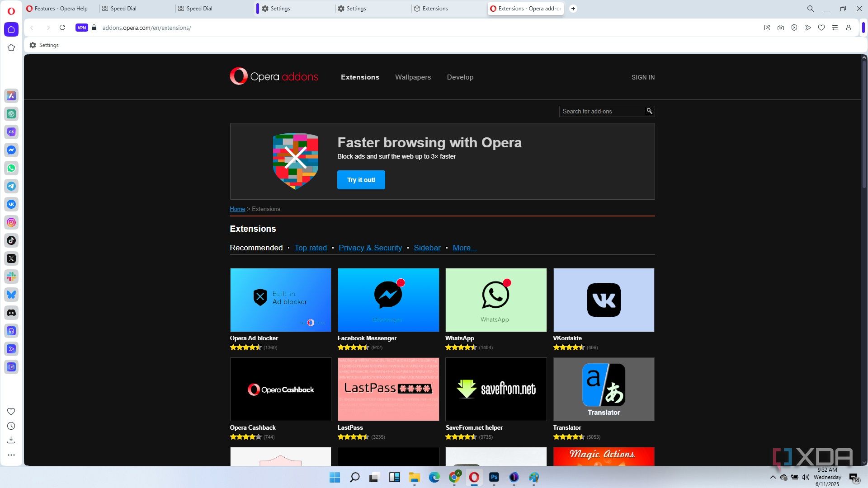Open sidebar three-dots more menu
Image resolution: width=868 pixels, height=488 pixels.
coord(11,455)
